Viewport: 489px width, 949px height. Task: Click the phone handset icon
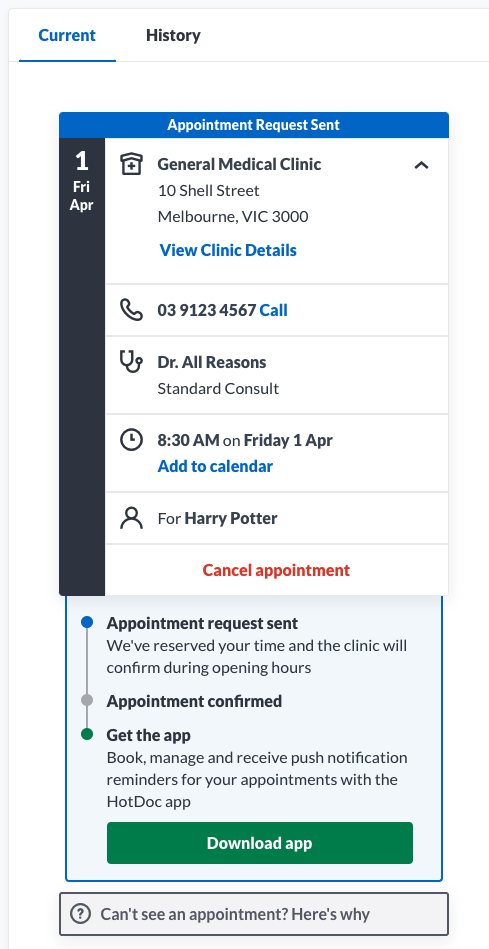[131, 310]
